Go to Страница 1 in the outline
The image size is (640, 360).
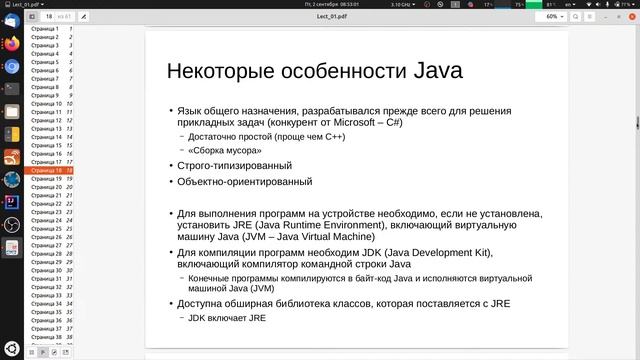(49, 29)
